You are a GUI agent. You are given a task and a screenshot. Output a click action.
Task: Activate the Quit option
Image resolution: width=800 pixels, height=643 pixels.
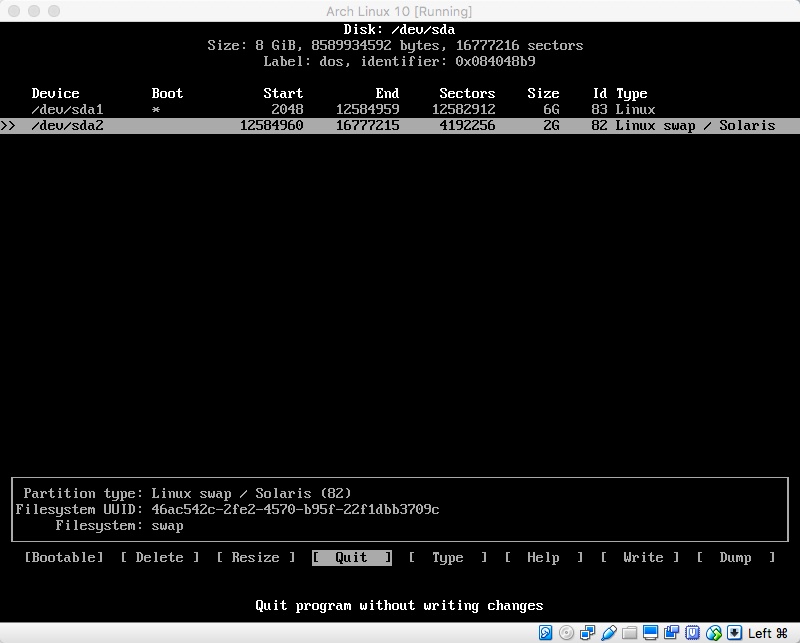[350, 557]
